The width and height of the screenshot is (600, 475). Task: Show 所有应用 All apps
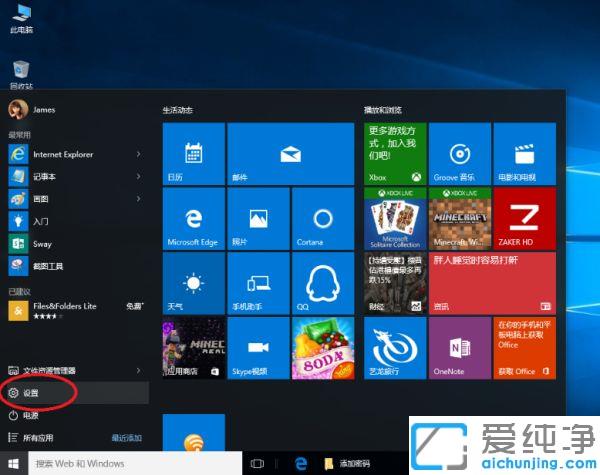pyautogui.click(x=31, y=437)
